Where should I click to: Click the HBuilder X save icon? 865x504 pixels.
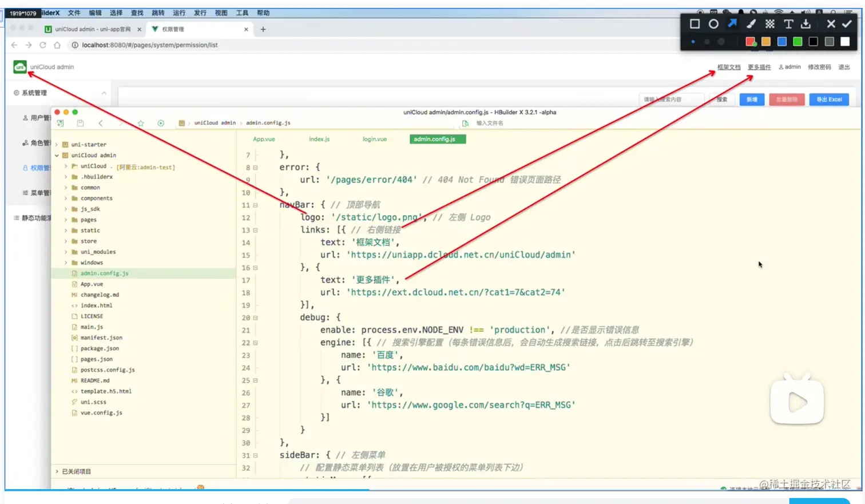pos(80,123)
